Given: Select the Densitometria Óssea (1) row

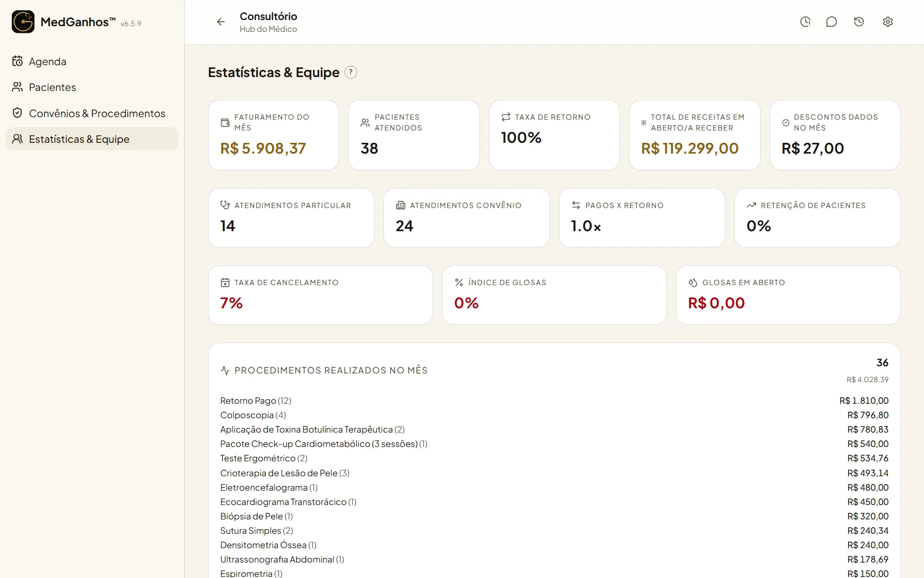Looking at the screenshot, I should pyautogui.click(x=554, y=545).
